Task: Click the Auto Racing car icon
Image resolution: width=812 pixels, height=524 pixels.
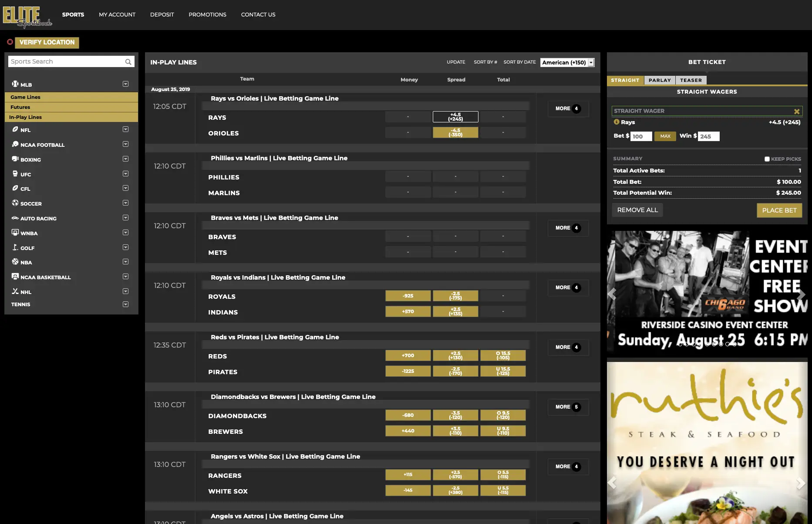Action: [x=15, y=218]
